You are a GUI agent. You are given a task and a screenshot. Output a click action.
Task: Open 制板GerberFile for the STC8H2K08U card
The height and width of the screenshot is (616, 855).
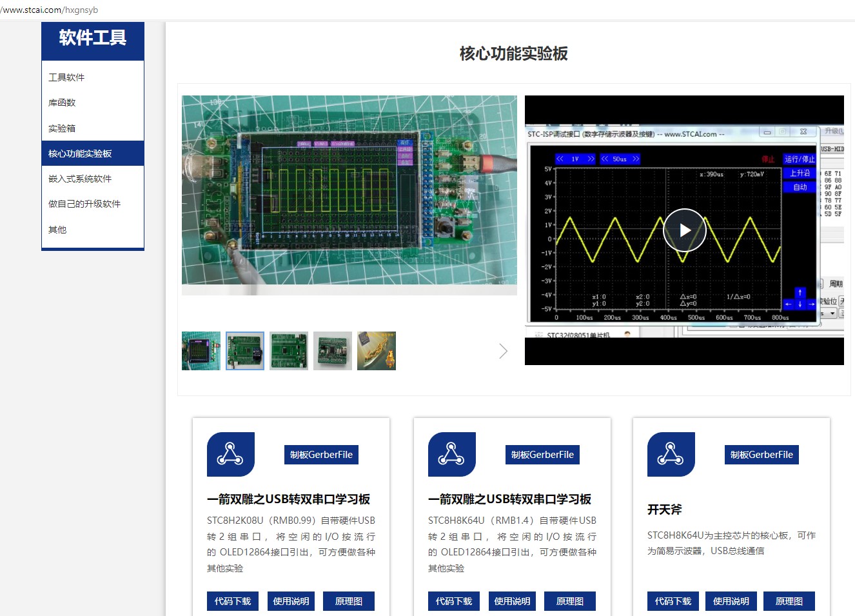321,455
